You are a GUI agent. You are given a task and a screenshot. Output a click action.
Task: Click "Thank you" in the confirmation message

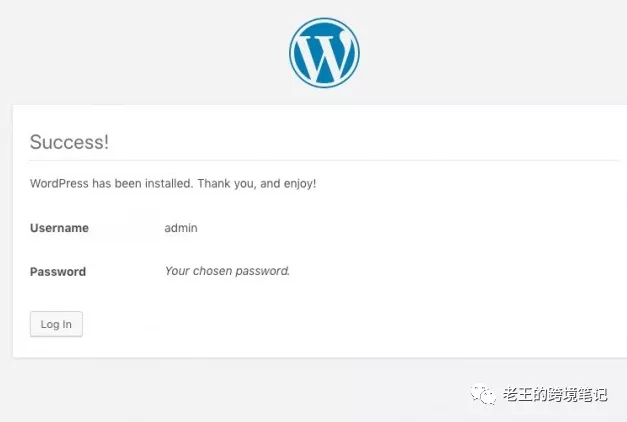coord(226,184)
